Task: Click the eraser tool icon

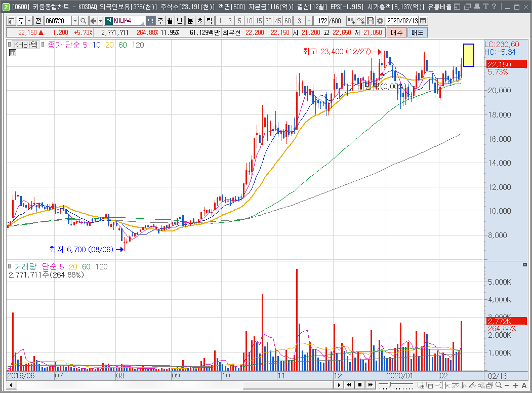Action: (481, 385)
